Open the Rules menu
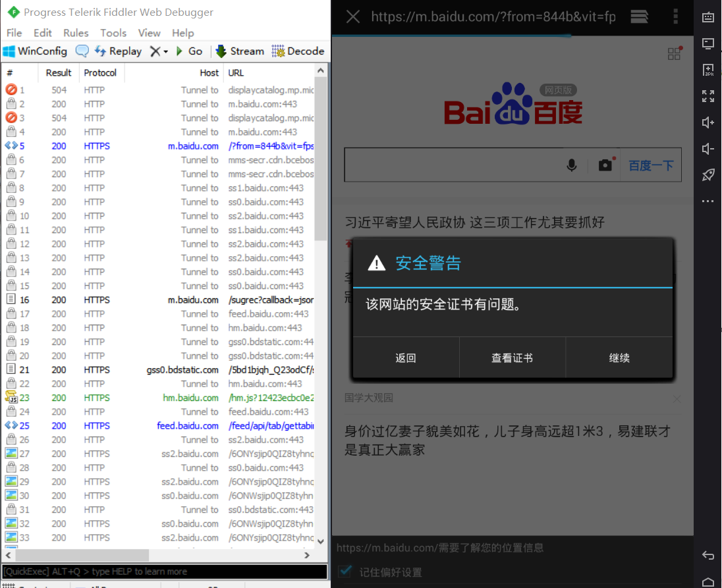722x588 pixels. tap(76, 33)
